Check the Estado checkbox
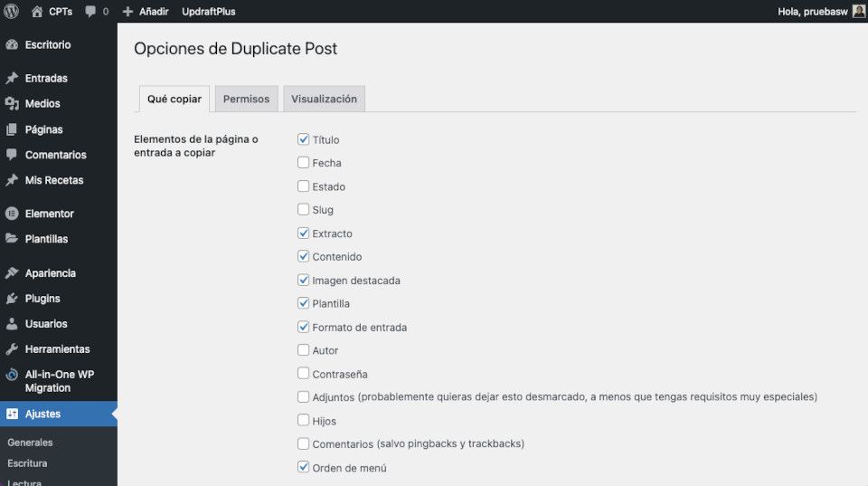868x486 pixels. coord(303,186)
